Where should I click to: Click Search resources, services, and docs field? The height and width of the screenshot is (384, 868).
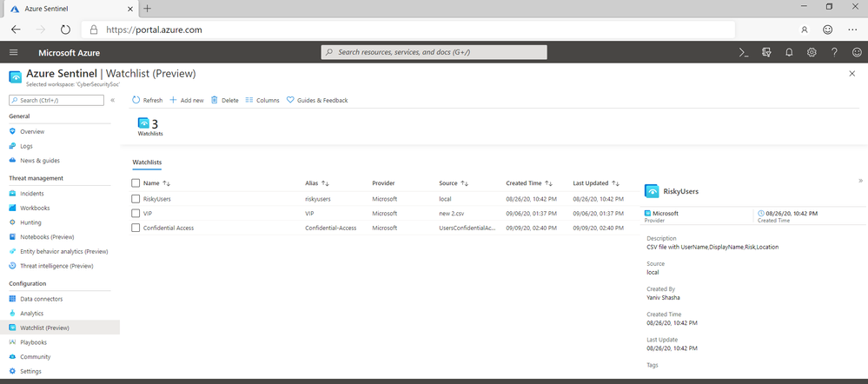coord(434,52)
